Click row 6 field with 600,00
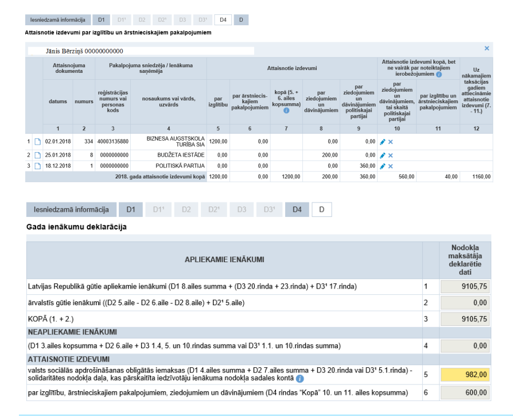513x420 pixels. coord(465,392)
